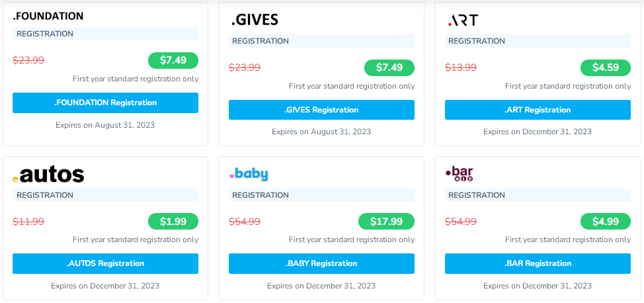The image size is (644, 303).
Task: Click the .FOUNDATION domain logo
Action: coord(48,16)
